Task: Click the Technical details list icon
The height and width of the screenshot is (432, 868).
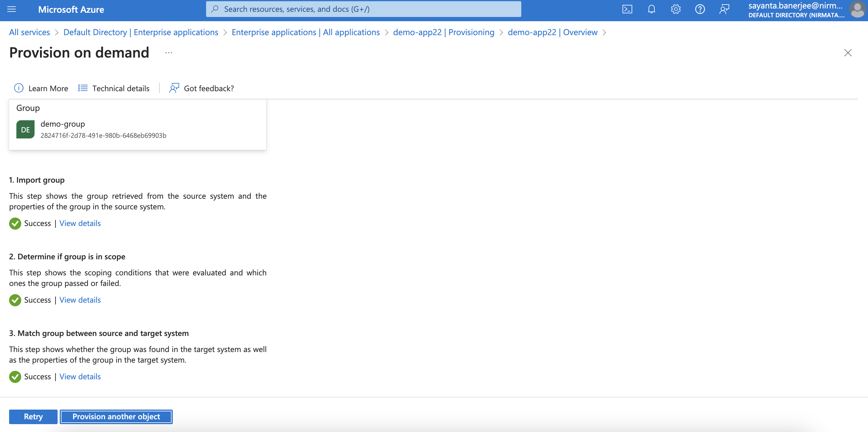Action: [82, 88]
